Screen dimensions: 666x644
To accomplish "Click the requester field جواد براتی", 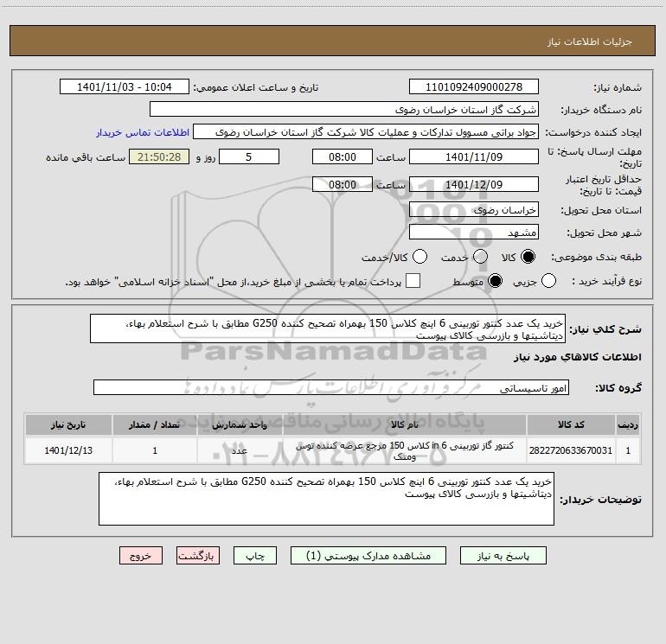I will click(366, 132).
